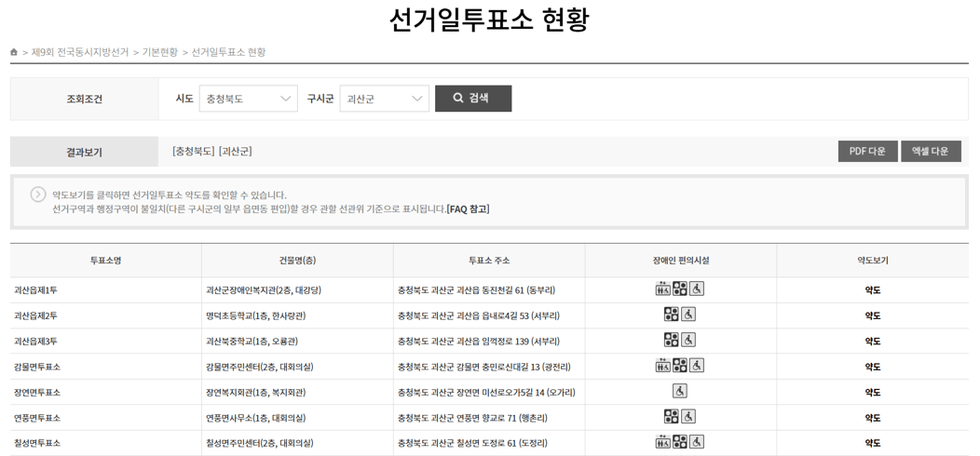Click the 건물명(층) column header
Image resolution: width=980 pixels, height=456 pixels.
coord(297,262)
